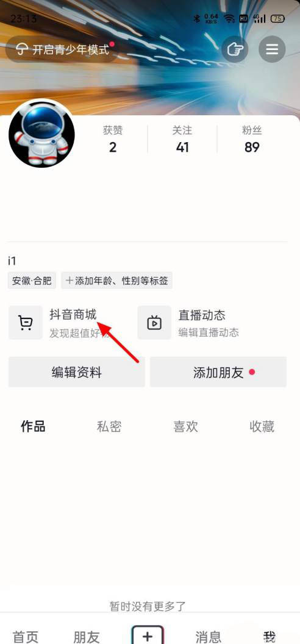Tap the pointing hand icon
300x644 pixels.
coord(235,49)
